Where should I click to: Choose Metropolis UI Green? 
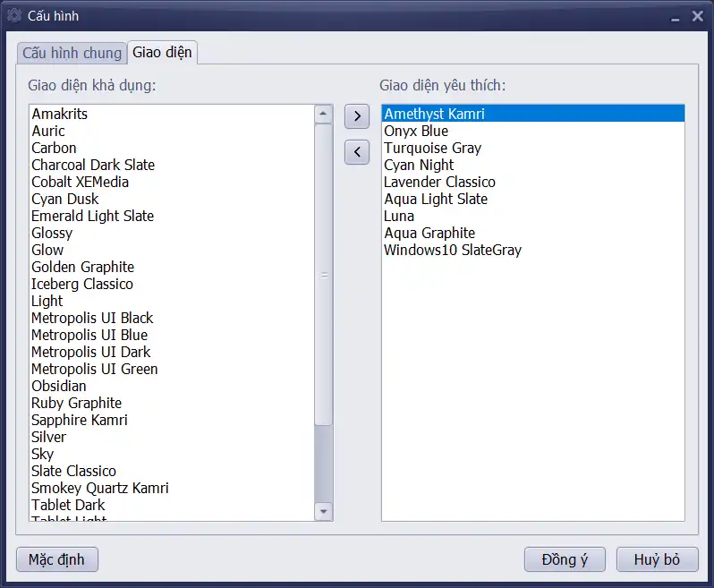point(172,369)
